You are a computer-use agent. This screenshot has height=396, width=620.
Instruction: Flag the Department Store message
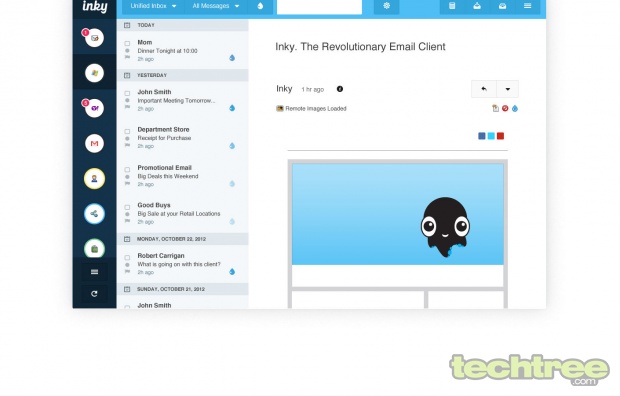[x=127, y=145]
